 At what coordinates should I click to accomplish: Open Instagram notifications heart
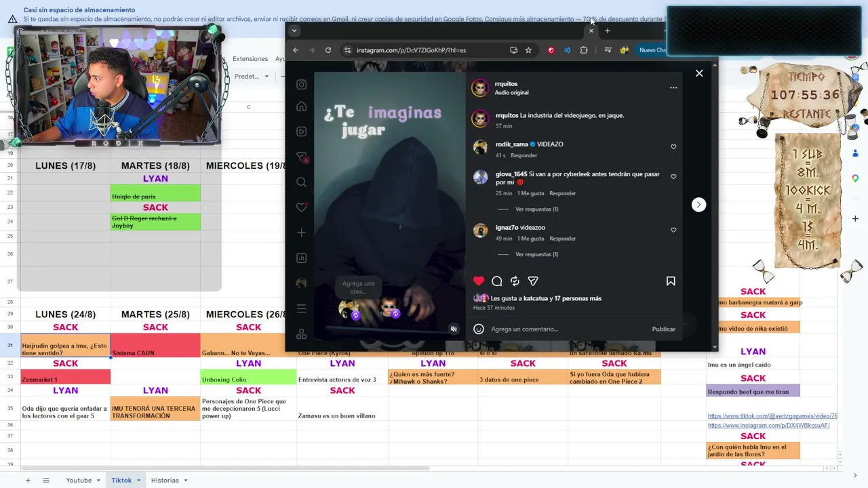(302, 207)
